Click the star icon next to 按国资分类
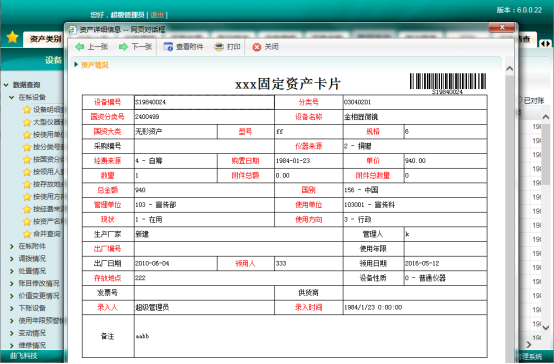The height and width of the screenshot is (364, 554). 27,159
